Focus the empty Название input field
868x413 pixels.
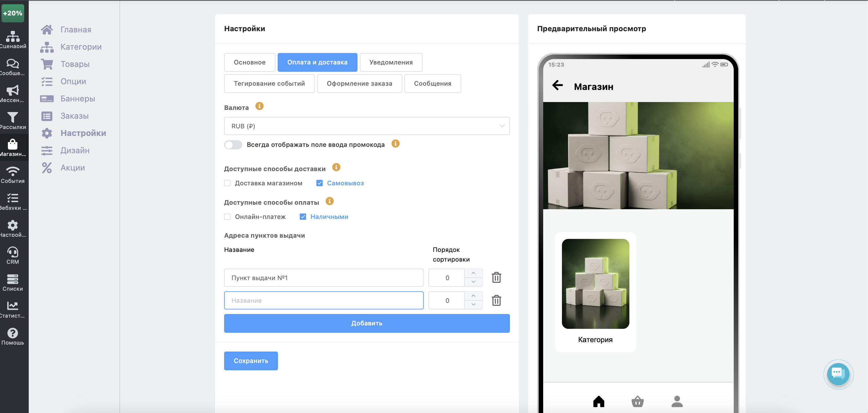point(324,300)
